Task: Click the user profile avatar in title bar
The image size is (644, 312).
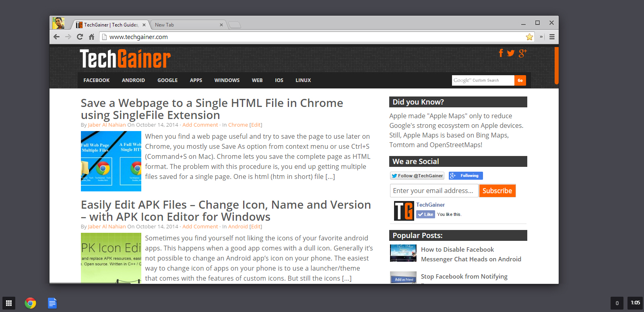Action: [58, 23]
